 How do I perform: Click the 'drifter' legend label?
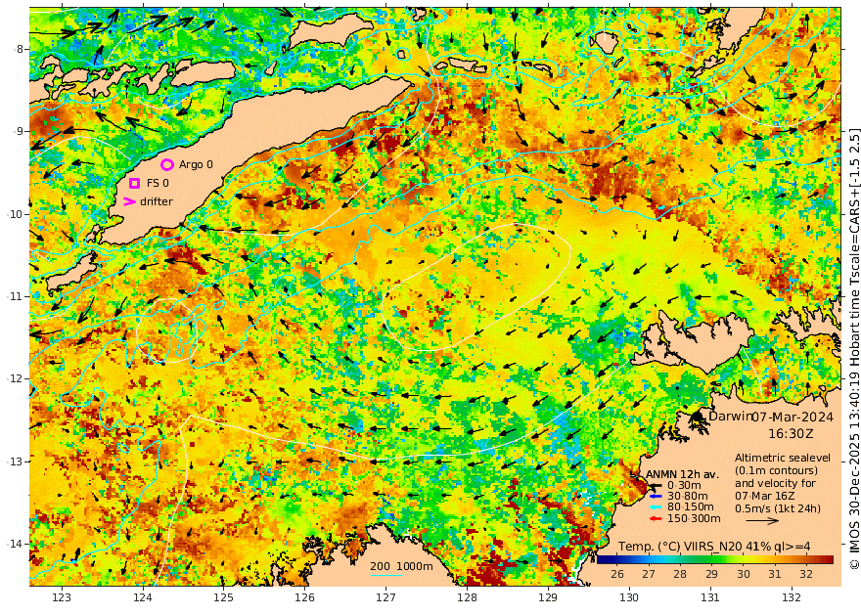[156, 201]
